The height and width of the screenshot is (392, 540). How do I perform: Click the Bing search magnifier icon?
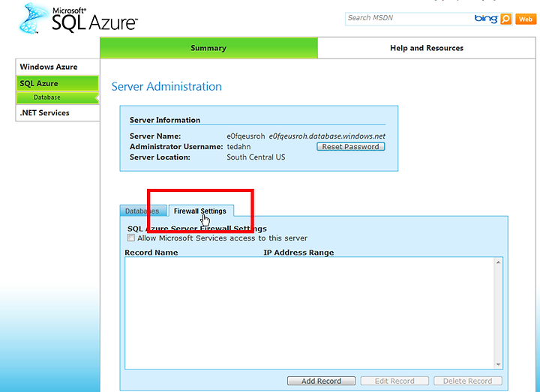505,19
